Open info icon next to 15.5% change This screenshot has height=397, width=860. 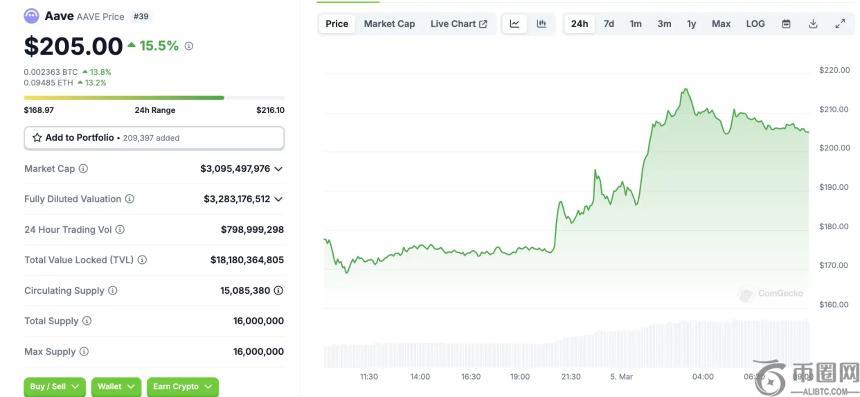pos(189,46)
